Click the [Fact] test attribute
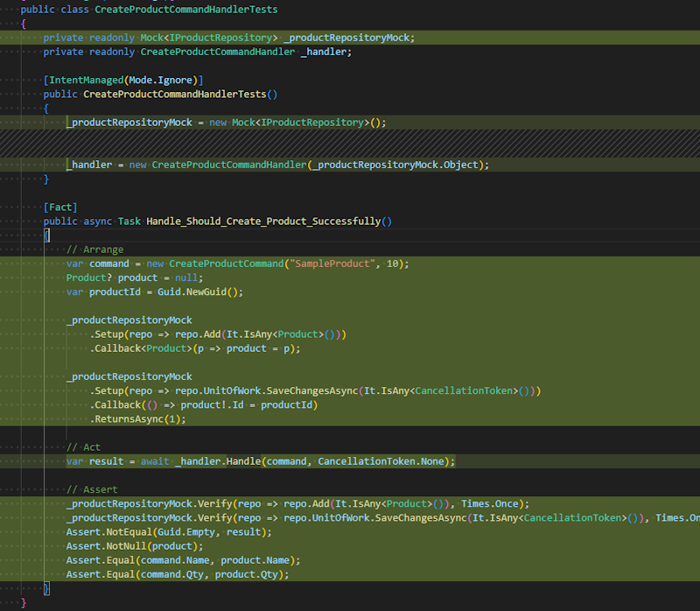The image size is (700, 611). [60, 207]
